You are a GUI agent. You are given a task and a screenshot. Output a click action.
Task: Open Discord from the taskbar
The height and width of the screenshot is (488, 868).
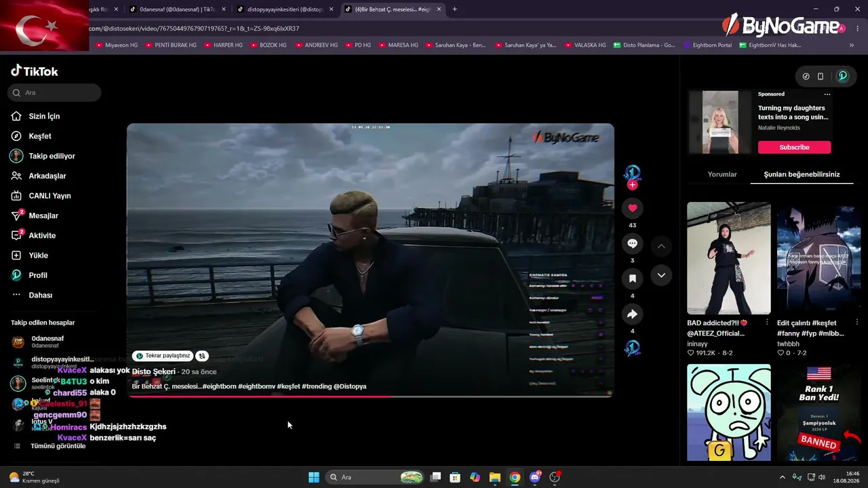[x=535, y=477]
